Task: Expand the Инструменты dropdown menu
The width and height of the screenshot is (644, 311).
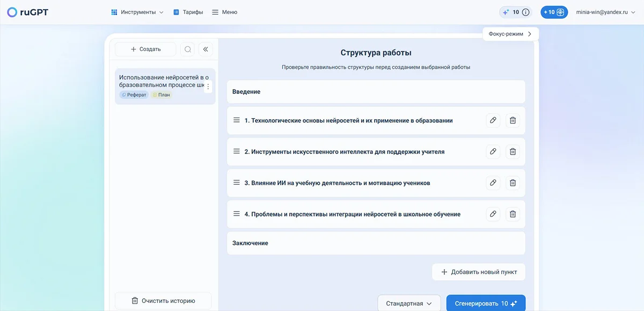Action: 137,12
